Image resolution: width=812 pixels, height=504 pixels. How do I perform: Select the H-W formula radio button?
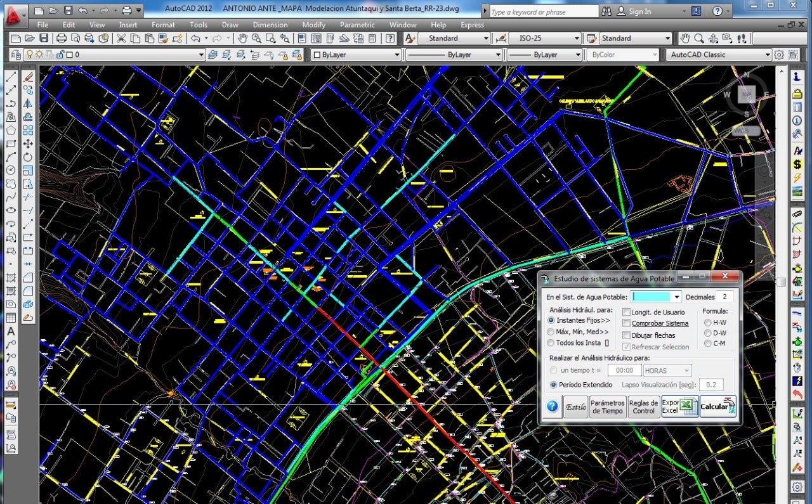[708, 323]
